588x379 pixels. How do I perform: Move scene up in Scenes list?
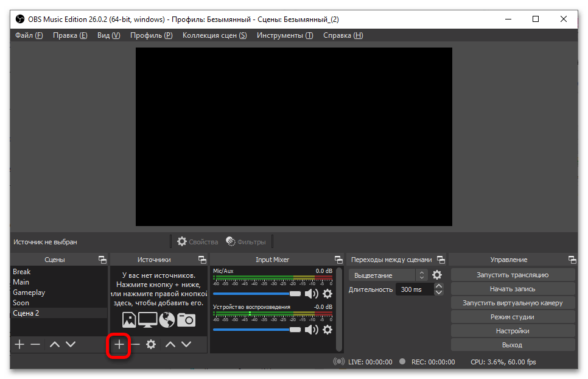[x=55, y=344]
